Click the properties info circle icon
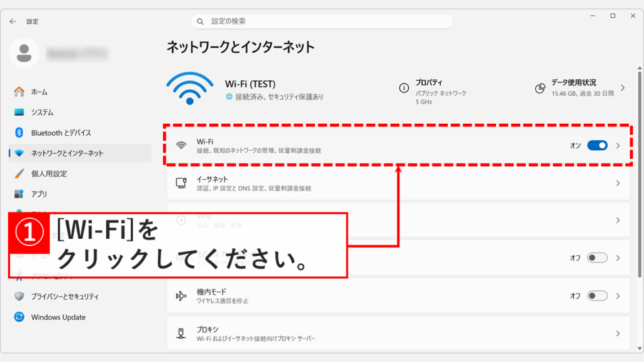Image resolution: width=644 pixels, height=362 pixels. tap(404, 88)
